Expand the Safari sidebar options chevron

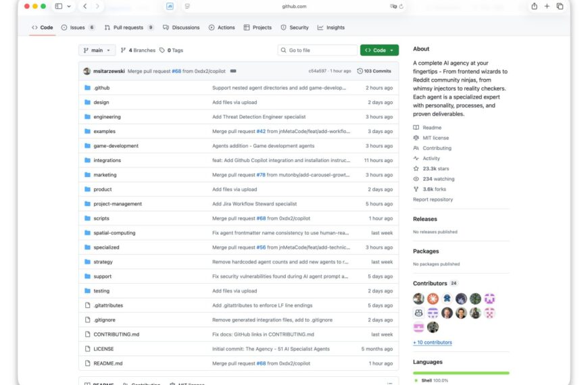coord(69,6)
